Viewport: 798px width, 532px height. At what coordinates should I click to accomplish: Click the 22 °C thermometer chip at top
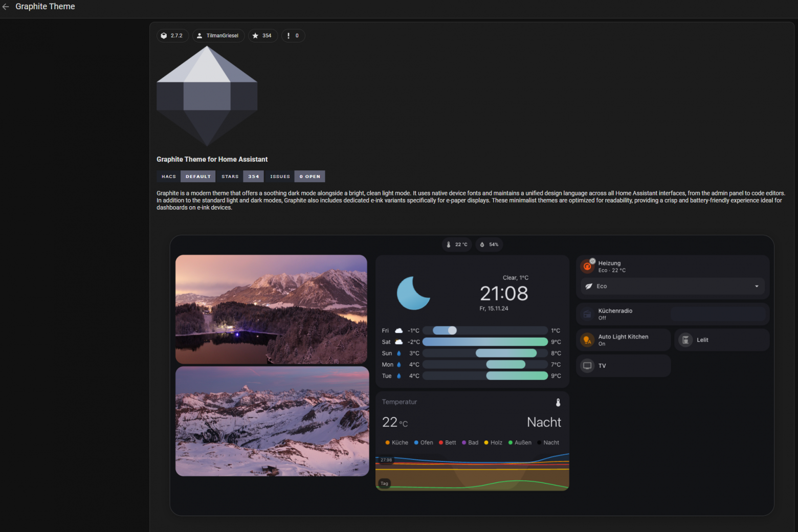click(x=457, y=245)
